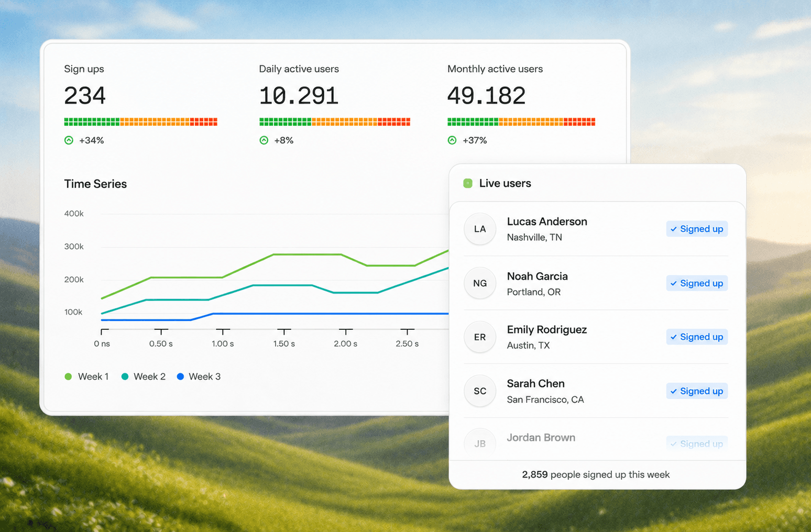
Task: Open the Emily Rodriguez user name
Action: [x=547, y=329]
